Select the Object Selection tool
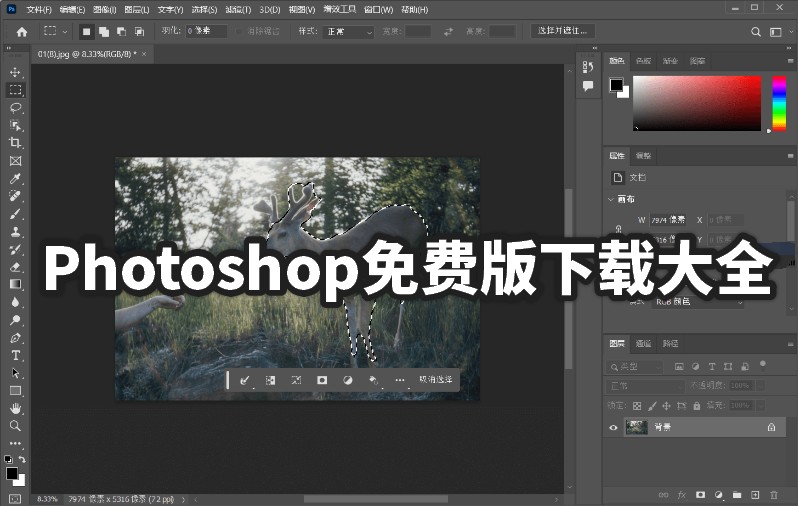The height and width of the screenshot is (506, 798). tap(15, 125)
